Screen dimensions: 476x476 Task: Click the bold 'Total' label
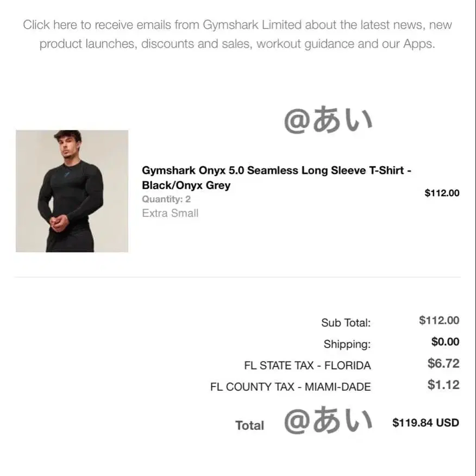tap(249, 425)
